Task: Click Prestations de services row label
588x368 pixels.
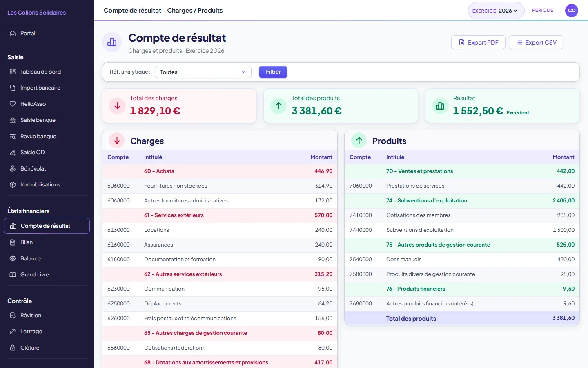Action: pos(415,186)
